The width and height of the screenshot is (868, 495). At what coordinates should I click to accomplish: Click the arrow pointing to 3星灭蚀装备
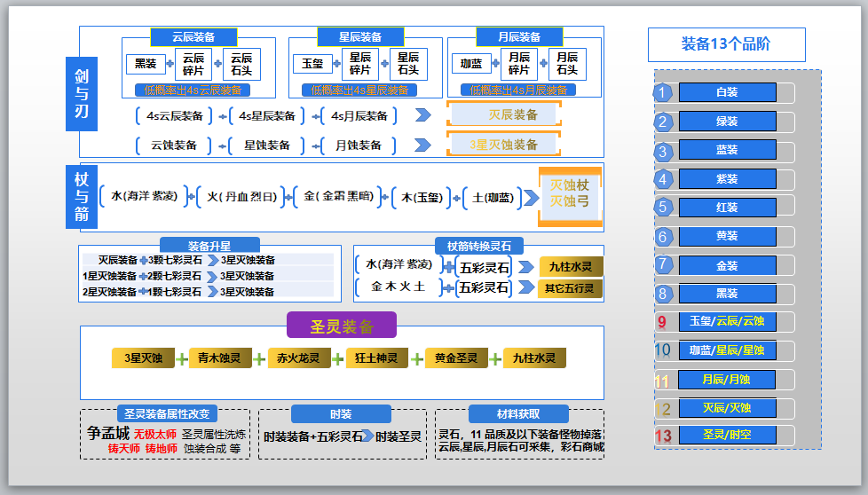pyautogui.click(x=423, y=145)
